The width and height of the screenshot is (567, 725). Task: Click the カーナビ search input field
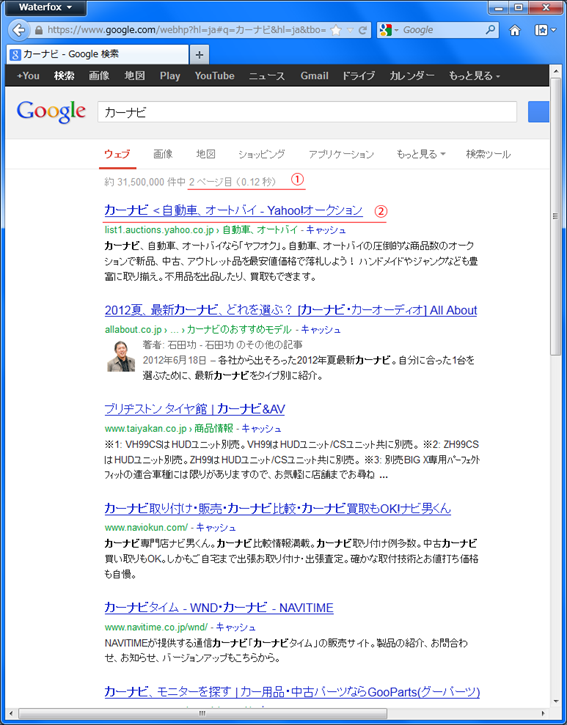[307, 112]
